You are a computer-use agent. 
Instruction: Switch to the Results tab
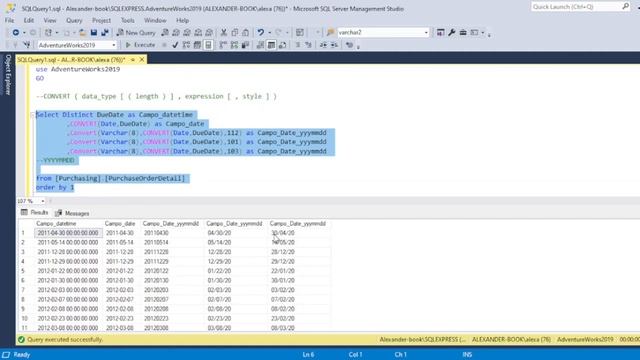pos(35,213)
